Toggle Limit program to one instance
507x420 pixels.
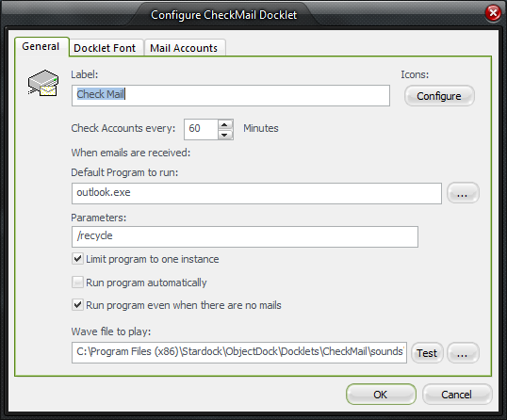point(77,259)
